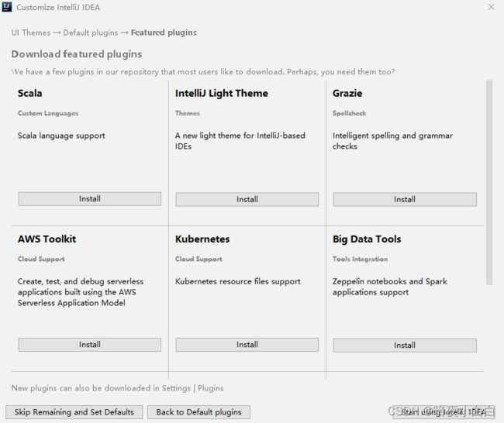Screen dimensions: 504x423
Task: Install the Kubernetes plugin
Action: pyautogui.click(x=247, y=345)
